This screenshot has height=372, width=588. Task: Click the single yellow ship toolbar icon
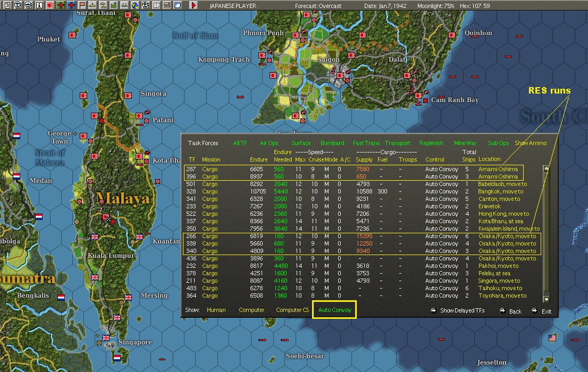click(93, 5)
